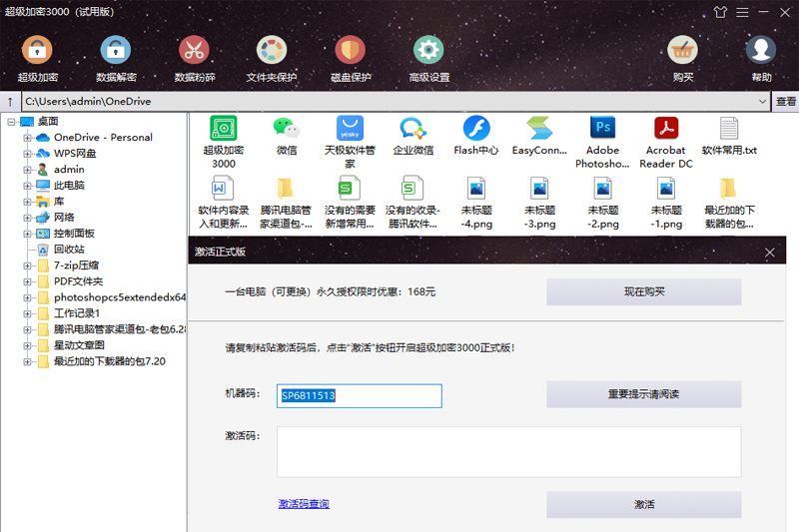This screenshot has width=799, height=532.
Task: Click the 购买 basket icon
Action: click(x=682, y=50)
